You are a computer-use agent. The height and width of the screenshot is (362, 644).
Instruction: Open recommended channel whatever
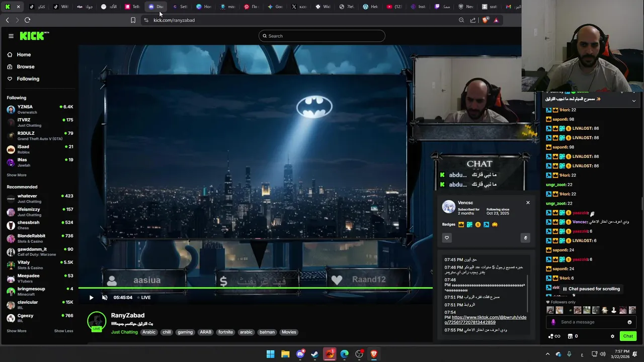click(40, 199)
